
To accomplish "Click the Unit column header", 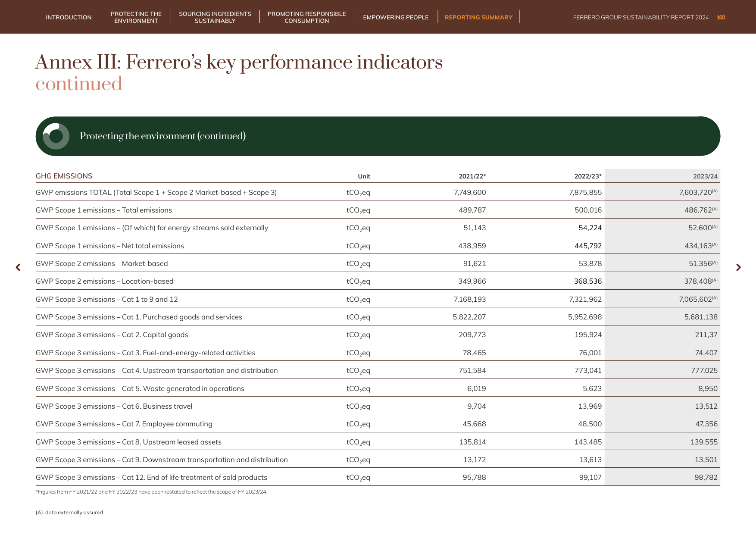I will point(364,176).
